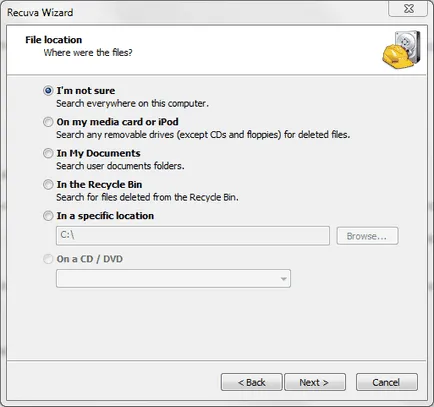Select the "In My Documents" radio button

click(48, 153)
